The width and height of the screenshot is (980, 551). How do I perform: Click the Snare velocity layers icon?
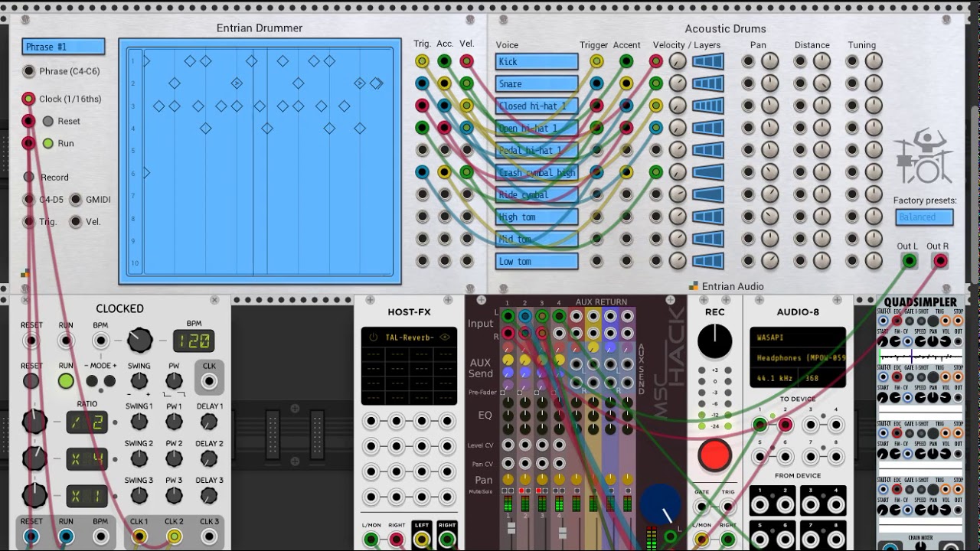coord(707,83)
